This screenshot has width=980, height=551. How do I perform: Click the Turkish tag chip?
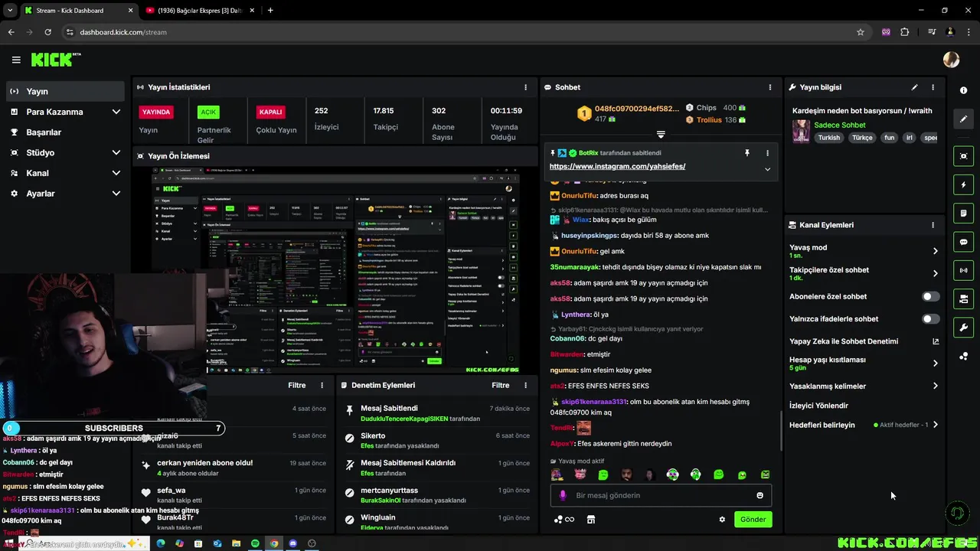pyautogui.click(x=828, y=138)
